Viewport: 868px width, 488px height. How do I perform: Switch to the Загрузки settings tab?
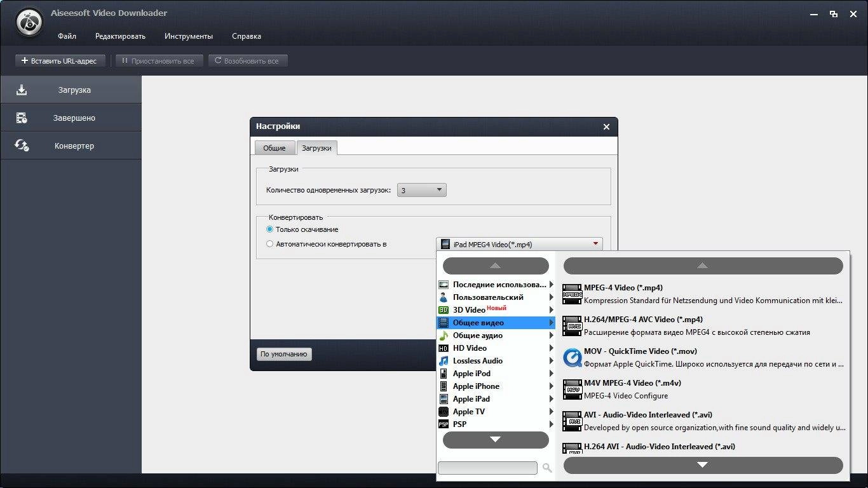point(316,148)
